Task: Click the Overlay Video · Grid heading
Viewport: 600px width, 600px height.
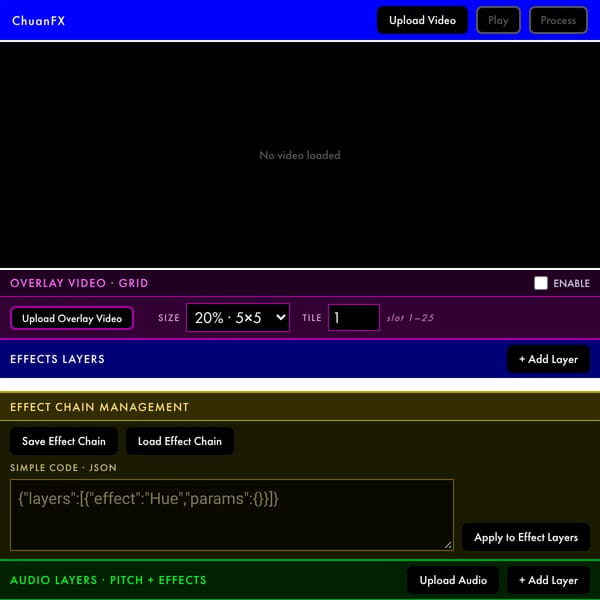Action: coord(79,283)
